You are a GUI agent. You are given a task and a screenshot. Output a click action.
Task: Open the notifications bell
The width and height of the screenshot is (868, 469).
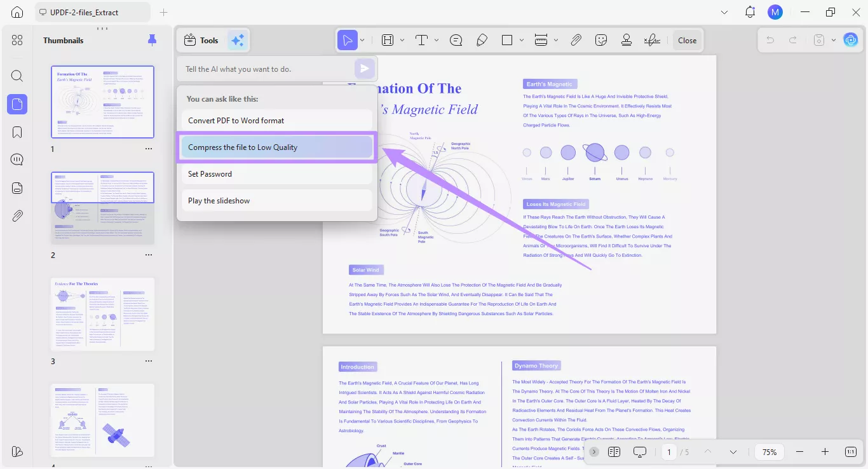point(750,12)
